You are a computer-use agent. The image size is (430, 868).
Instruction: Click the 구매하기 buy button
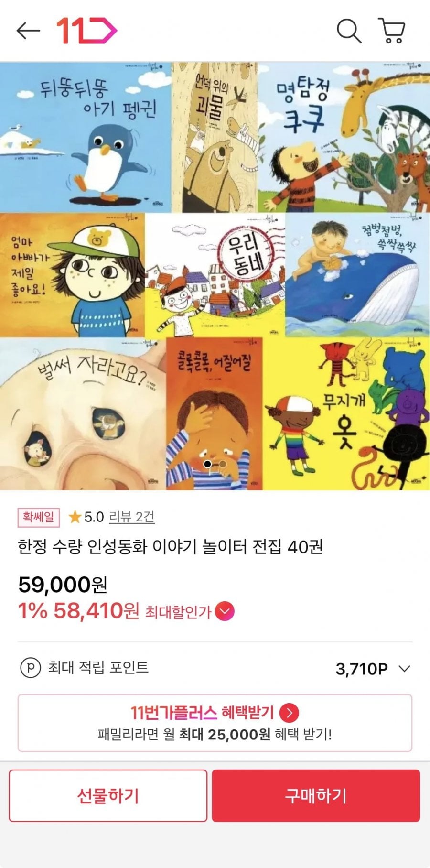316,795
